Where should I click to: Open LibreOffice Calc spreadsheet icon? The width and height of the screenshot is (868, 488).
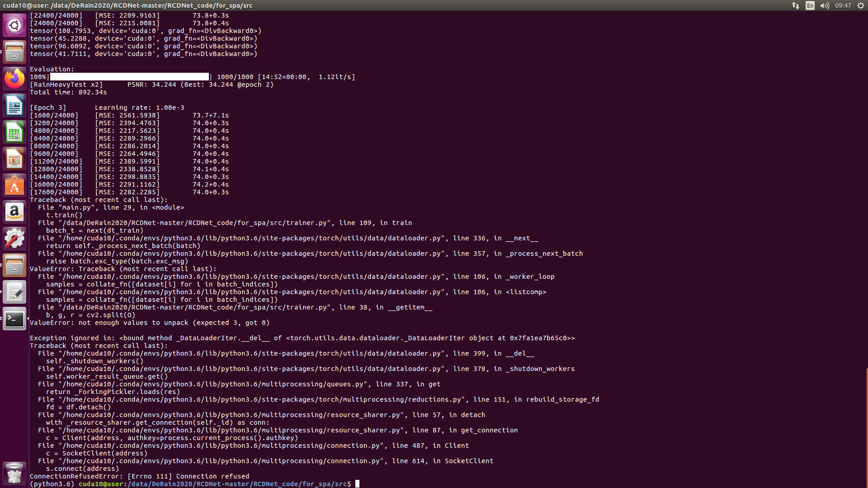(14, 132)
